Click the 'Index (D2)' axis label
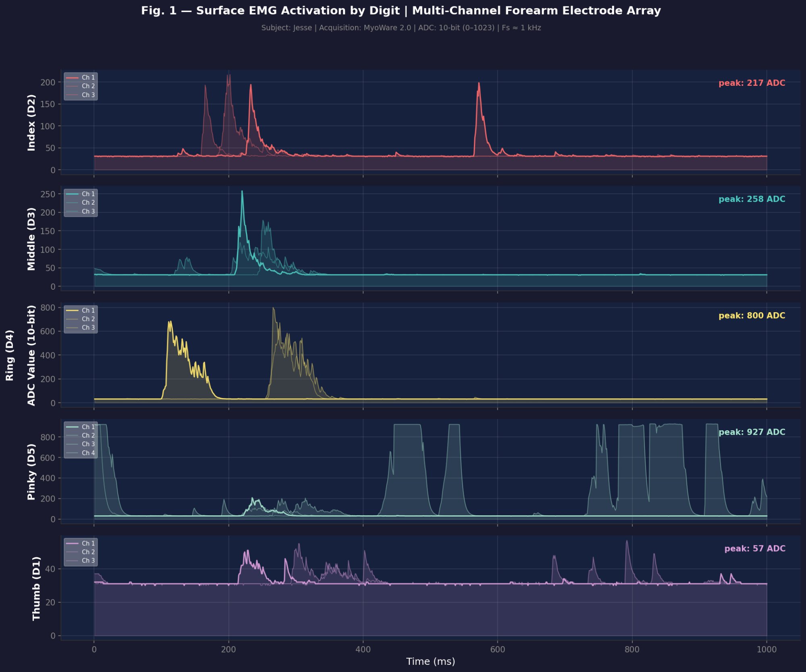This screenshot has width=806, height=672. click(x=31, y=122)
